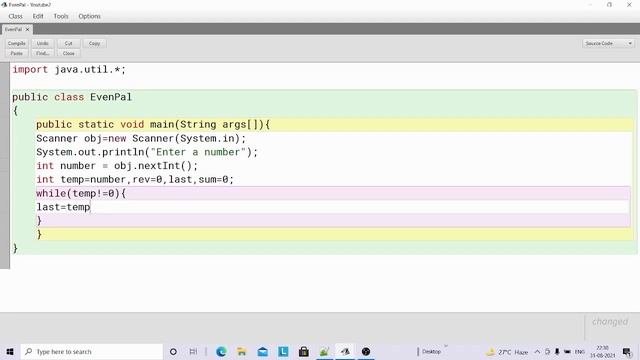640x360 pixels.
Task: Click the microphone tray icon
Action: click(x=557, y=352)
